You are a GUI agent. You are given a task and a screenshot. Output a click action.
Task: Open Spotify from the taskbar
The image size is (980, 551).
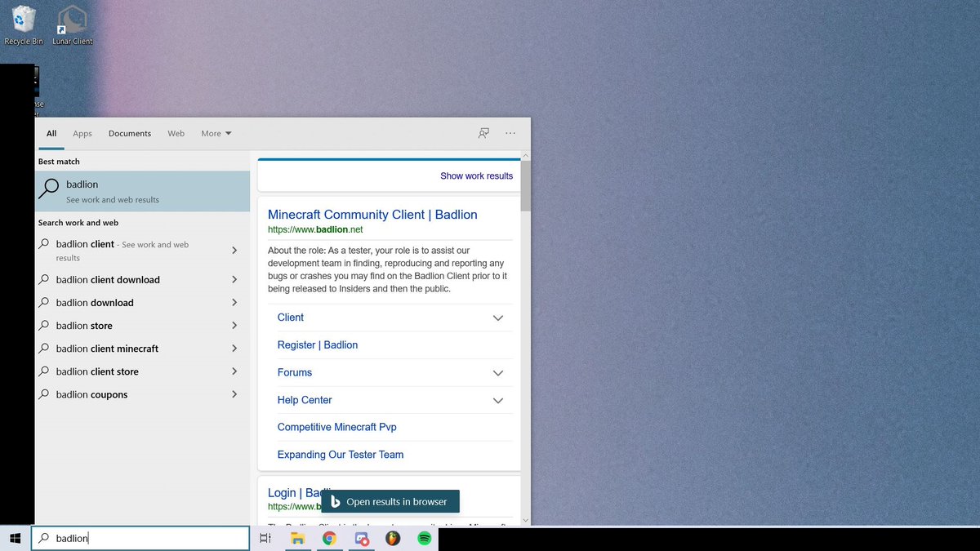[x=424, y=539]
